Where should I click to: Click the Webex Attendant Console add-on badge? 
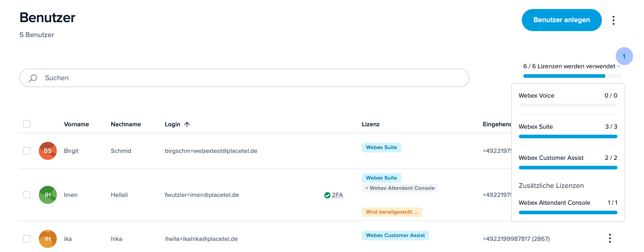(x=400, y=188)
